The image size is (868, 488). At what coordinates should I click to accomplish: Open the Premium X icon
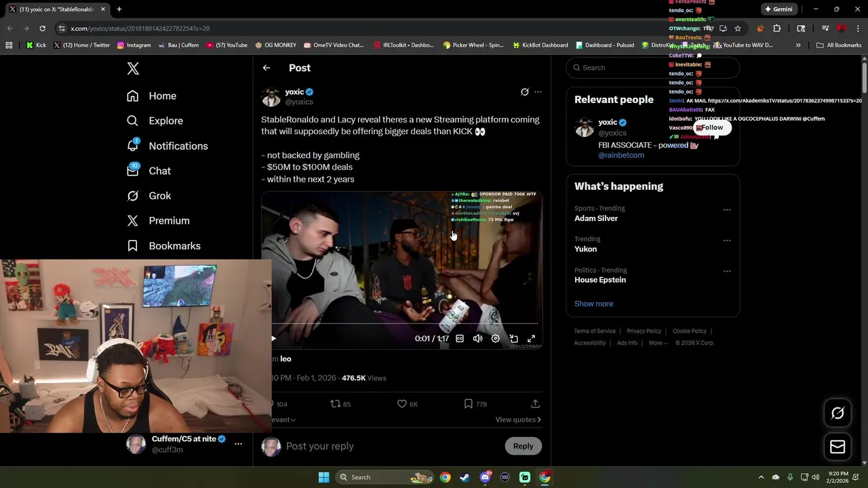[133, 221]
